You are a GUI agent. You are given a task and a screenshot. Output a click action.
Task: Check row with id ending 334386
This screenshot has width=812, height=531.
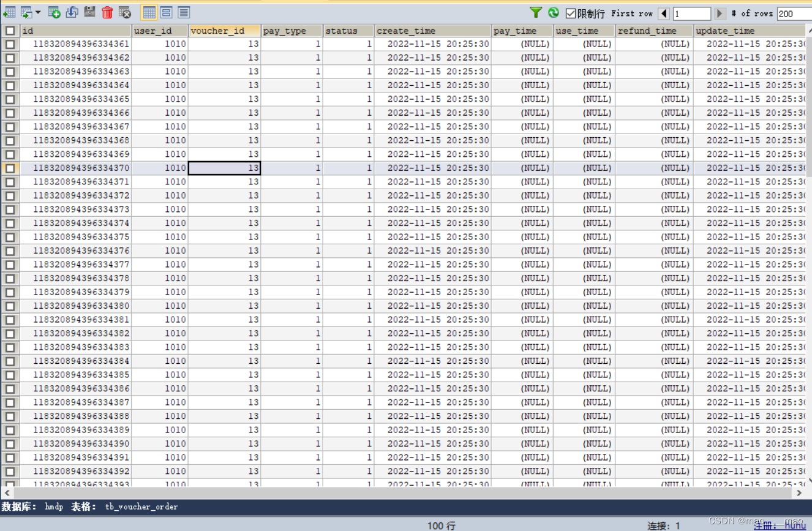[10, 388]
